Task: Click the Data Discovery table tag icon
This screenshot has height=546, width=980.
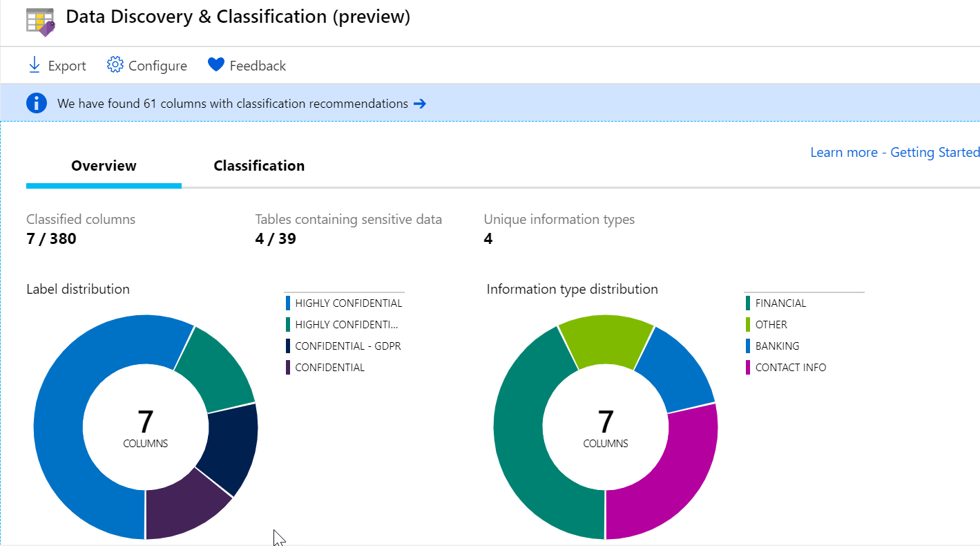Action: click(40, 21)
